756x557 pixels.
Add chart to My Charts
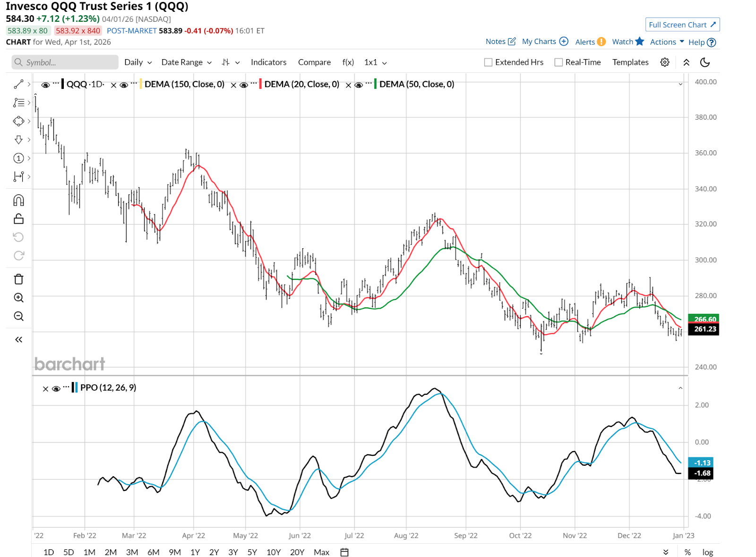tap(545, 42)
